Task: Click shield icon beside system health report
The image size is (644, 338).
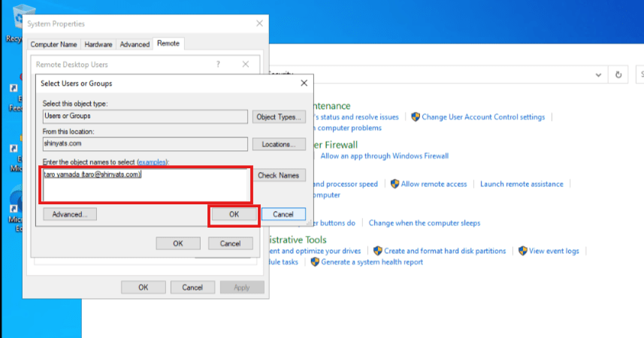Action: [x=315, y=261]
